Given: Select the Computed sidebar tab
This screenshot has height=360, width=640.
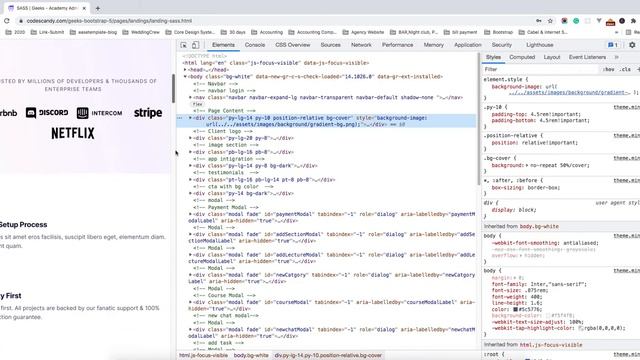Looking at the screenshot, I should coord(522,57).
